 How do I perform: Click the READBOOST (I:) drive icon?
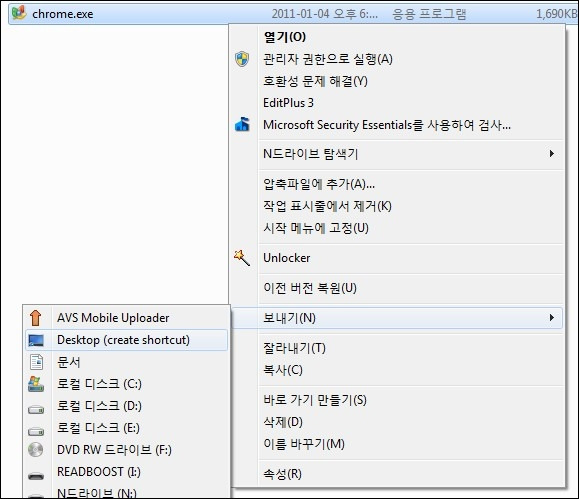coord(36,476)
